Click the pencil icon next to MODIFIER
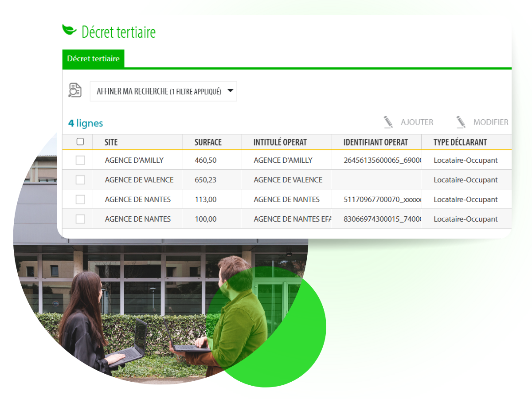This screenshot has height=399, width=532. click(461, 121)
